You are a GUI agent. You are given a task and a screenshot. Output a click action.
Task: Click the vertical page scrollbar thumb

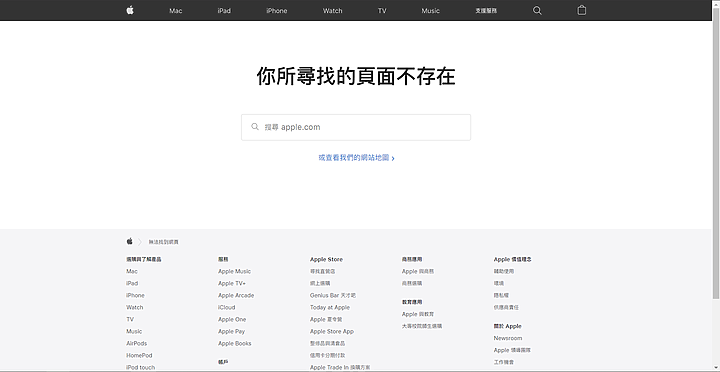715,154
